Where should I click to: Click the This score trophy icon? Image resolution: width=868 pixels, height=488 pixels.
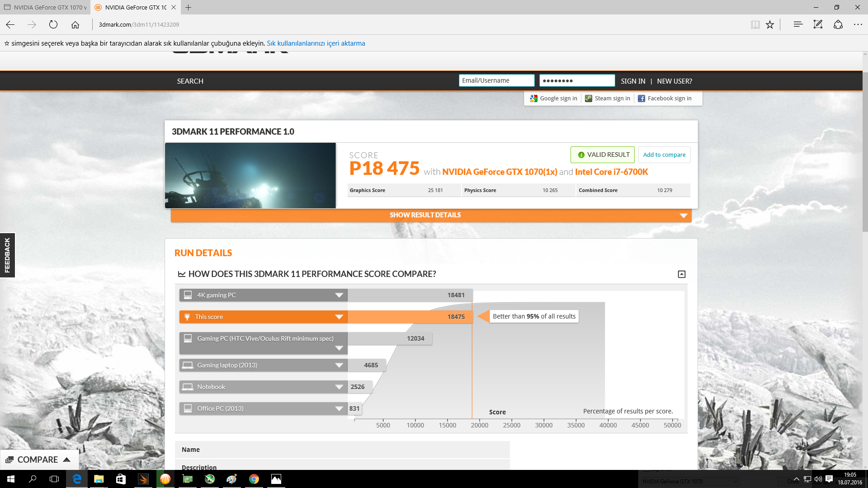coord(187,317)
